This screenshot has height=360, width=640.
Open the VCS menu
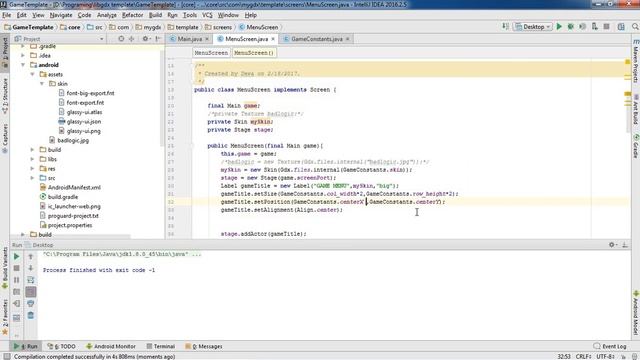click(207, 15)
